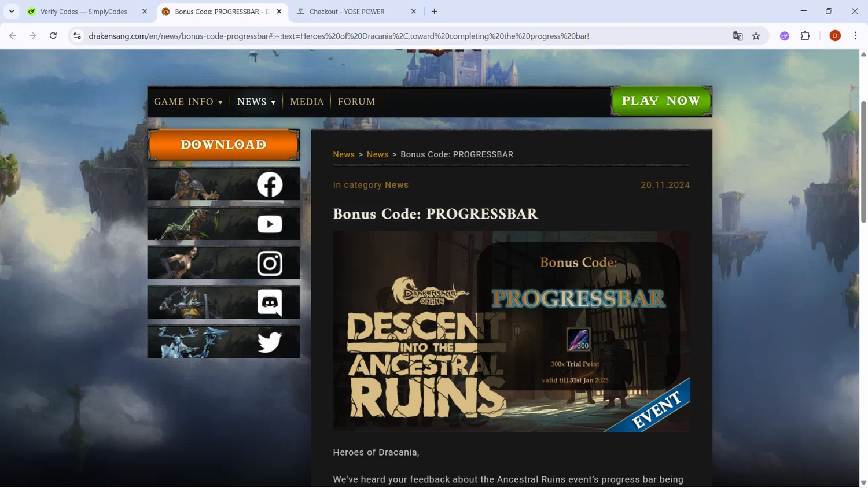Reload the current page
Viewport: 868px width, 488px height.
53,36
